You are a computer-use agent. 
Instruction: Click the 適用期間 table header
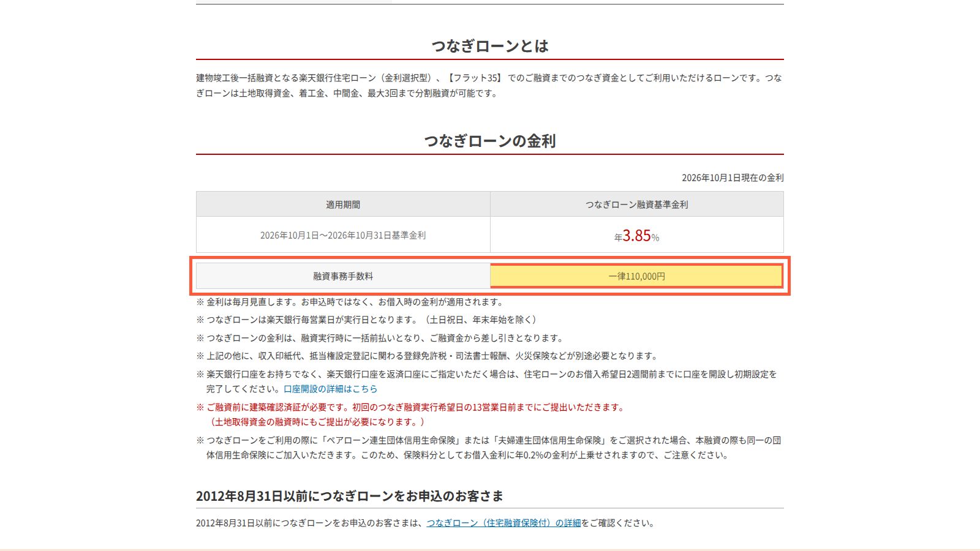point(343,204)
